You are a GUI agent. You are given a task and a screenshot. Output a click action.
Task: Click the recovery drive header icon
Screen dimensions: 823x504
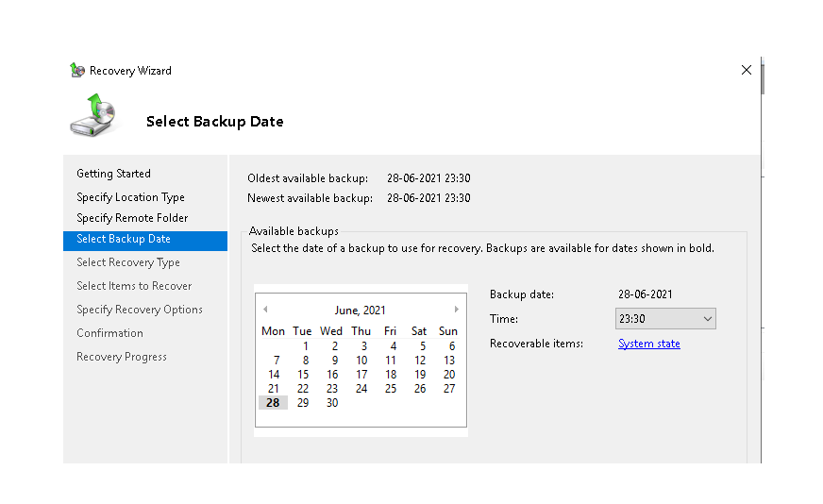coord(92,115)
